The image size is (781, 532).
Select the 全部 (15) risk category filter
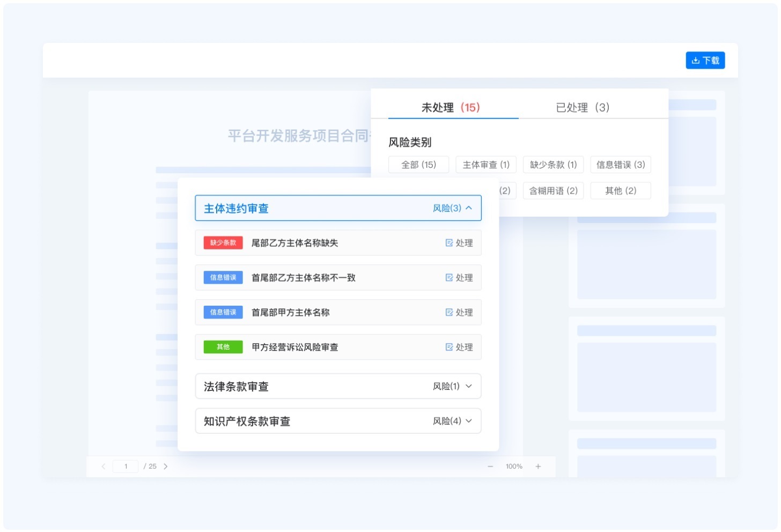click(x=418, y=165)
